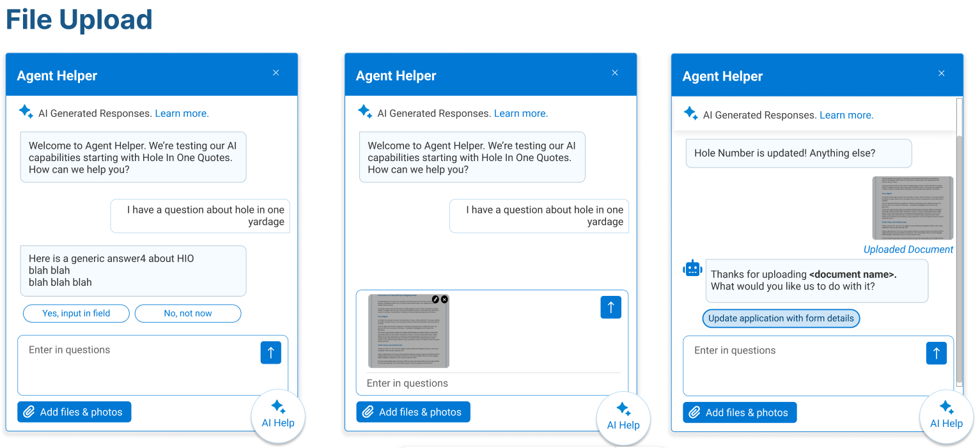Open Learn more in the panel with pending attachment
This screenshot has height=448, width=980.
(x=521, y=113)
